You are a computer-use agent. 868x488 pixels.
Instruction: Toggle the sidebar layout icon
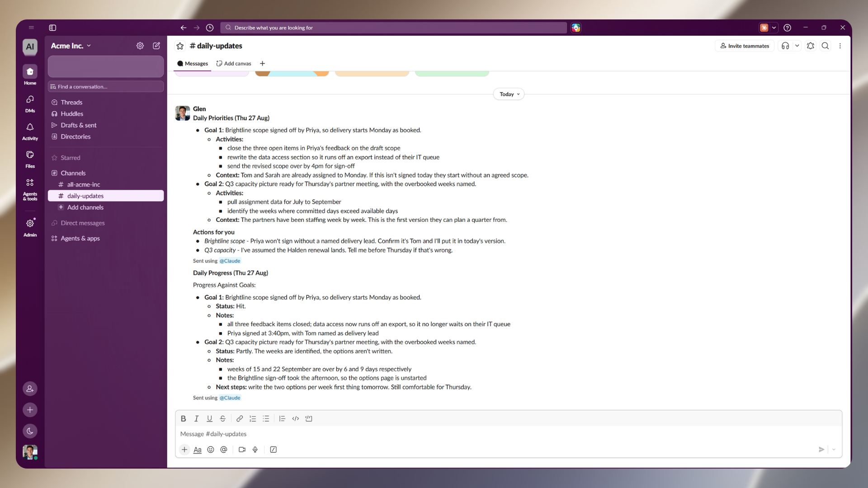tap(52, 28)
